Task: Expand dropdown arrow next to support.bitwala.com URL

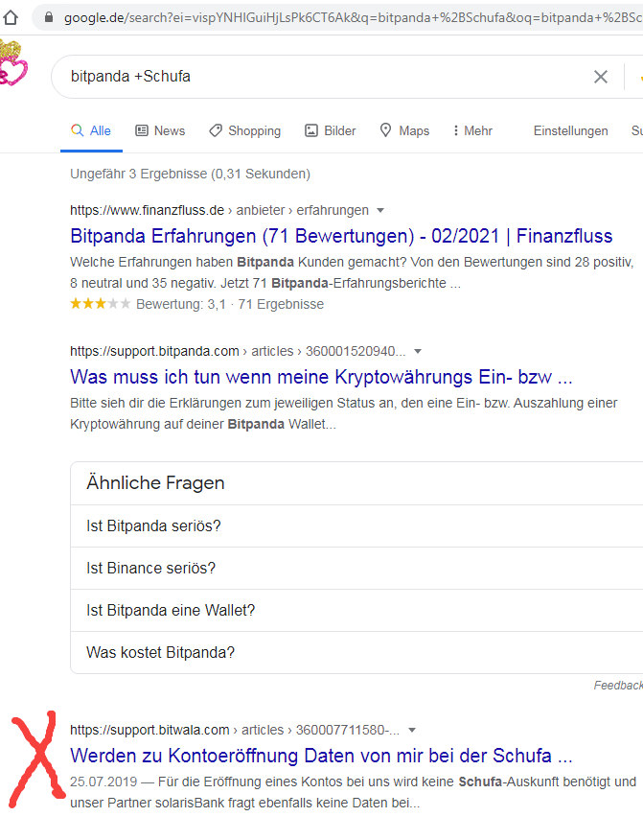Action: click(412, 730)
